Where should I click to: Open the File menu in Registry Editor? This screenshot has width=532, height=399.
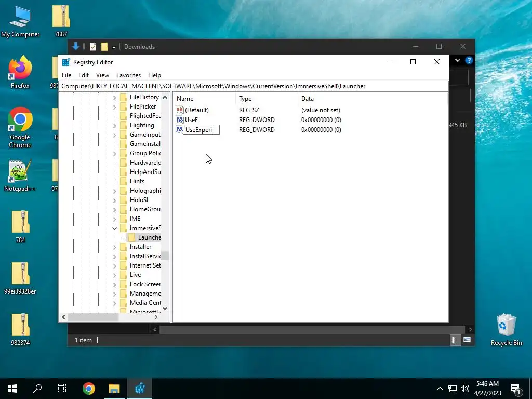click(66, 75)
